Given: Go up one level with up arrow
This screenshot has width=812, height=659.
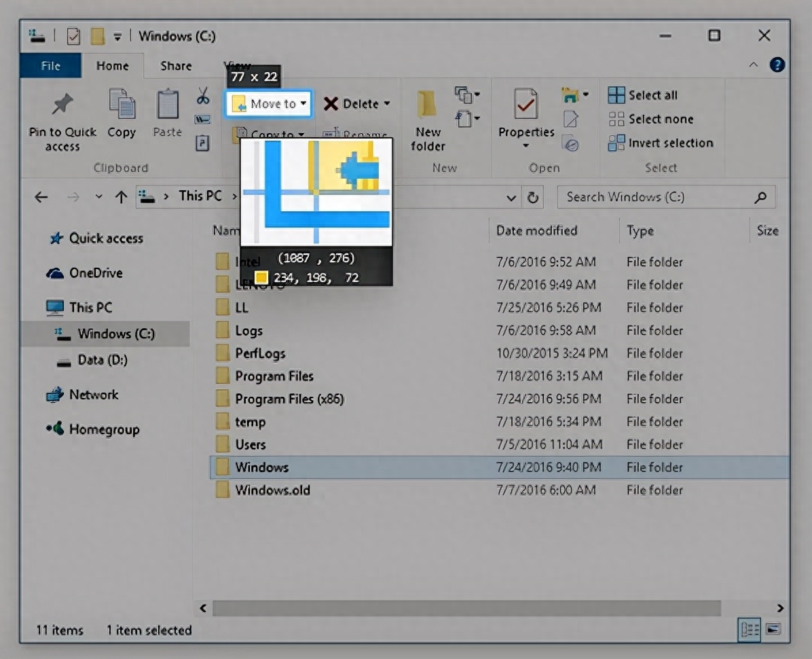Looking at the screenshot, I should [121, 197].
